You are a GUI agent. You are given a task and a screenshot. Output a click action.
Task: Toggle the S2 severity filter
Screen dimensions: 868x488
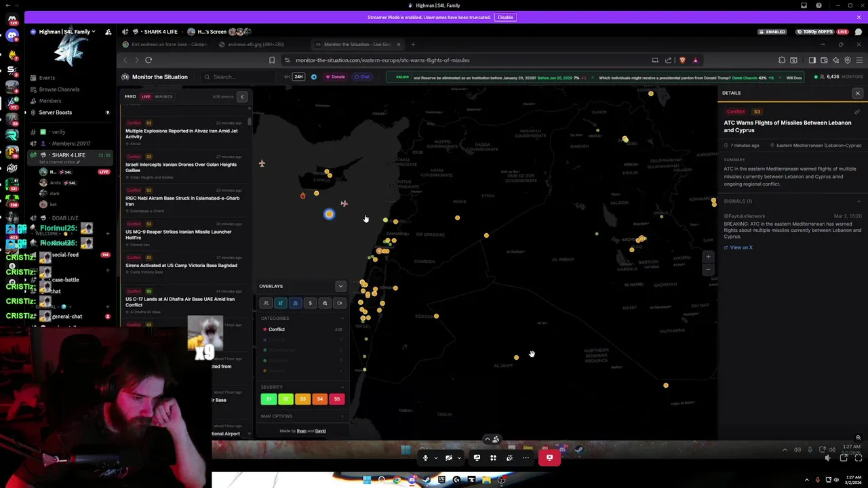click(x=285, y=399)
